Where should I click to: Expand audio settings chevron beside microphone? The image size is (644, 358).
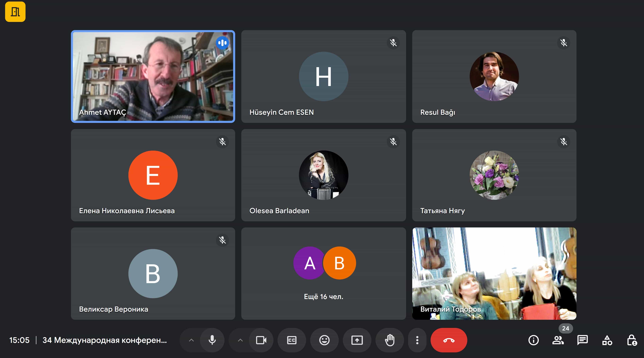191,340
